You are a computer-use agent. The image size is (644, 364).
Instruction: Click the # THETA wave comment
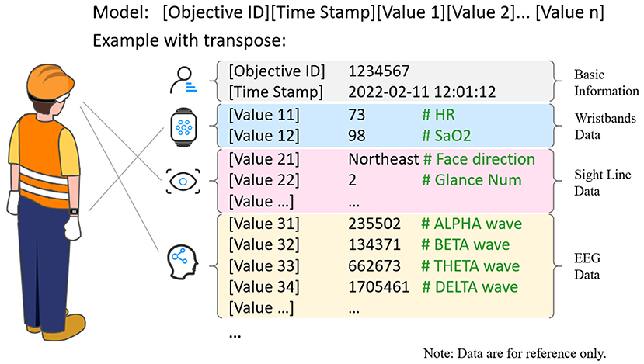coord(471,266)
